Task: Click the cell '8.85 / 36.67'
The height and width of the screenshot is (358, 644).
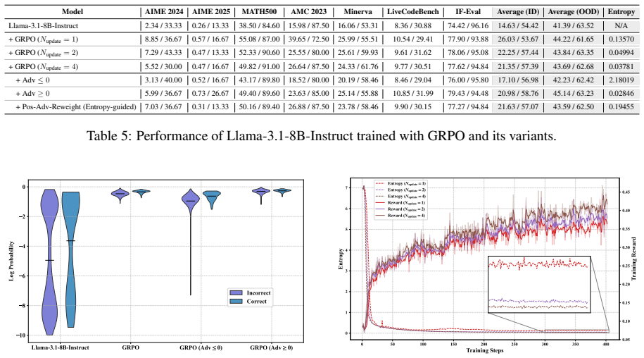Action: pyautogui.click(x=163, y=39)
